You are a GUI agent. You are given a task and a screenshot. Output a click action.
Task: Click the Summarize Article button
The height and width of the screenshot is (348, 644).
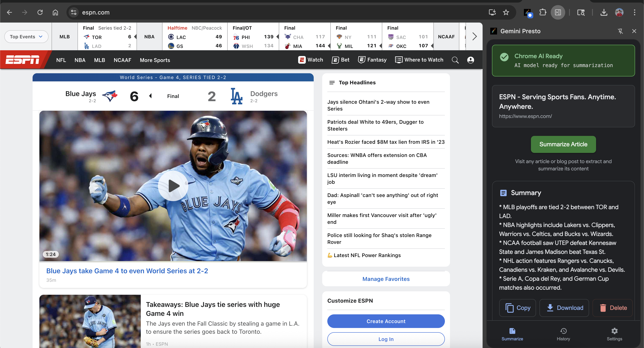point(563,144)
